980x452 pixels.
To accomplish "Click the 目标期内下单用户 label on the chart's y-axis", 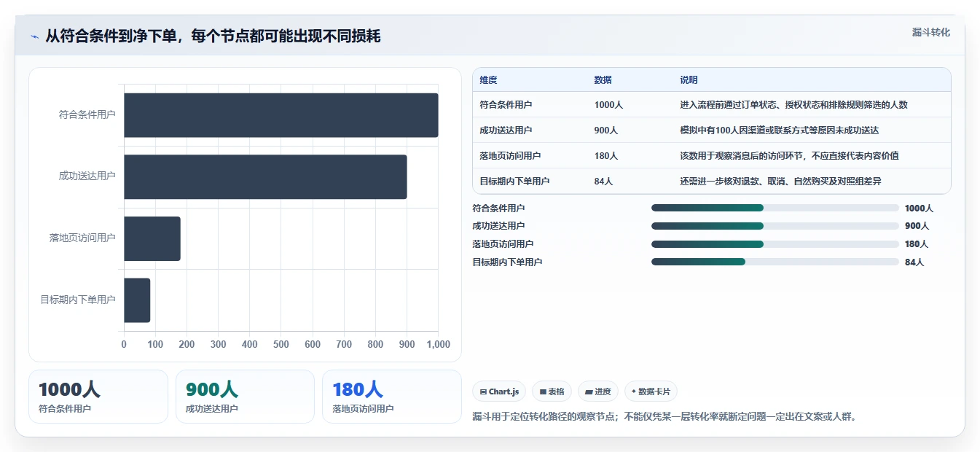I will click(x=78, y=300).
